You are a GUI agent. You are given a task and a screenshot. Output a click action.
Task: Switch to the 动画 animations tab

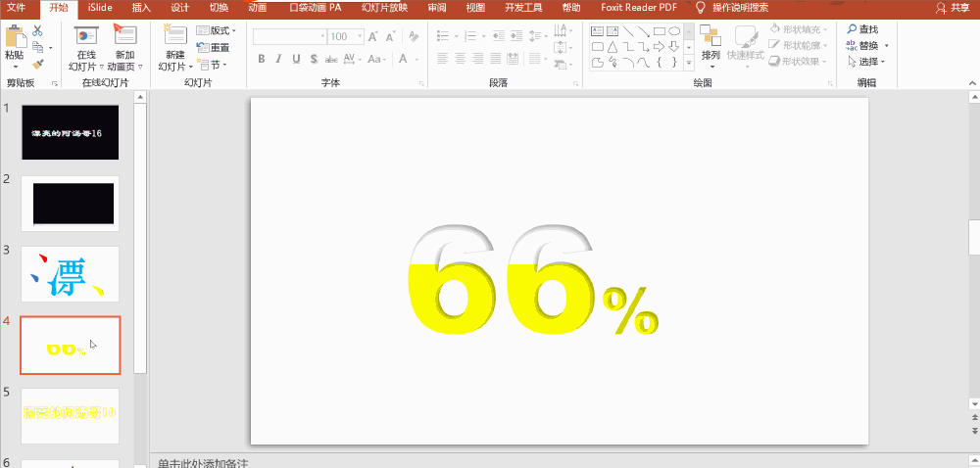(257, 8)
